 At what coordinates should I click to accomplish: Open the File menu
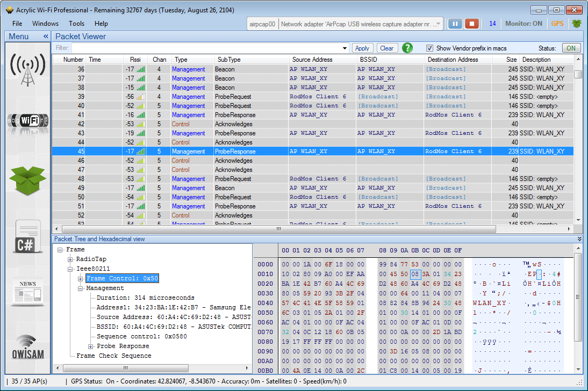[x=17, y=24]
